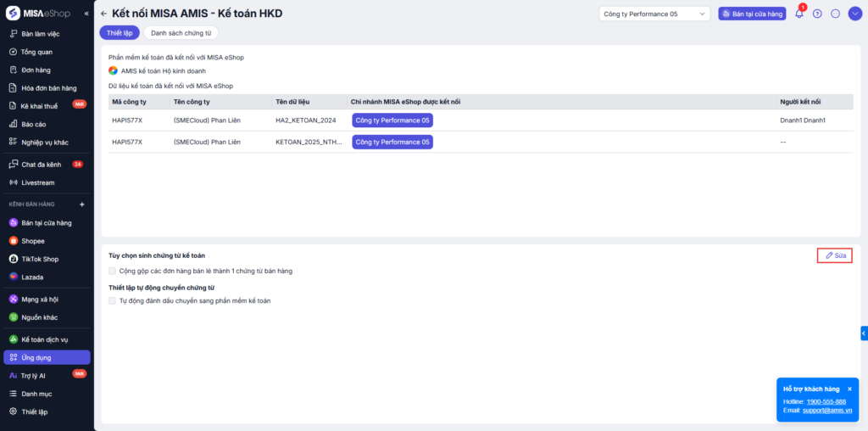The image size is (868, 431).
Task: Click the help question mark icon
Action: click(817, 14)
